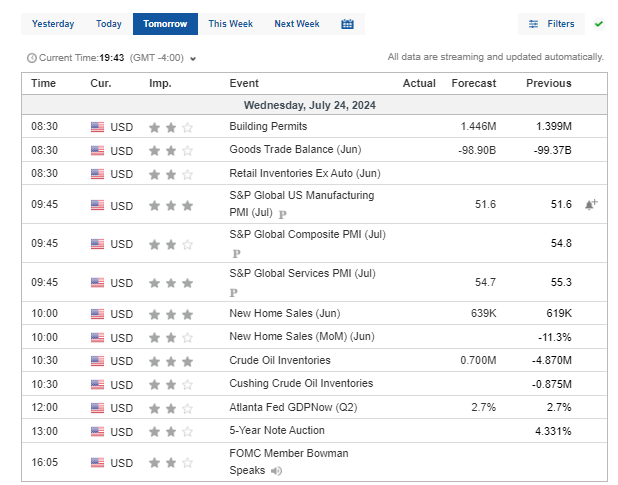The image size is (618, 485).
Task: Open the calendar date picker icon
Action: (347, 24)
